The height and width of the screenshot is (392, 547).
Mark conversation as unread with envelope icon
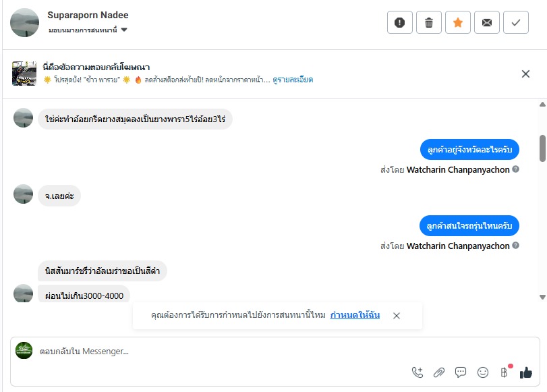(487, 22)
